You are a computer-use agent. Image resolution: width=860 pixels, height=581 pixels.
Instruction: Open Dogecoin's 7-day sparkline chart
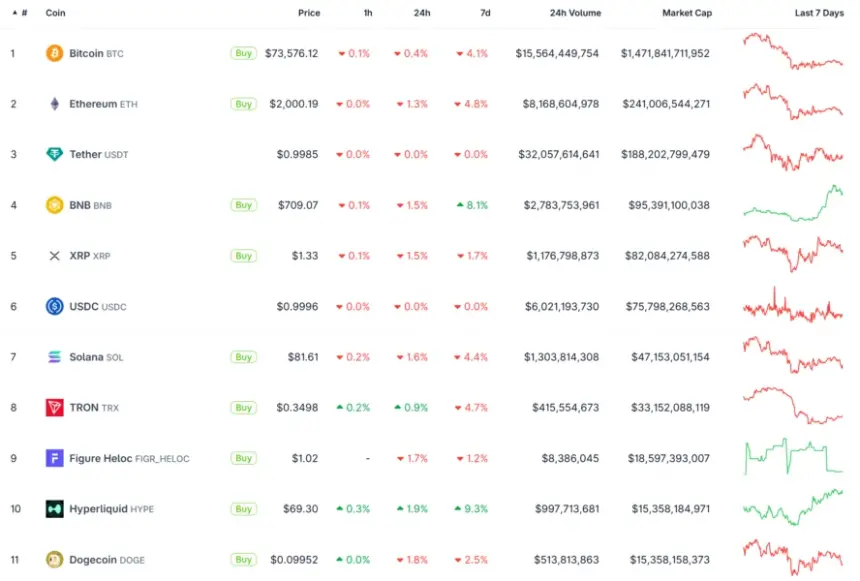coord(793,557)
